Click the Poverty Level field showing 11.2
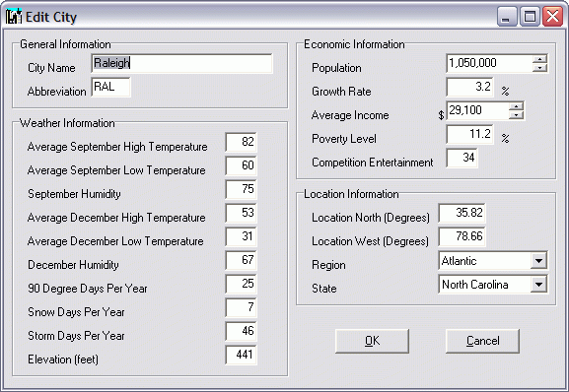Image resolution: width=569 pixels, height=392 pixels. tap(470, 134)
